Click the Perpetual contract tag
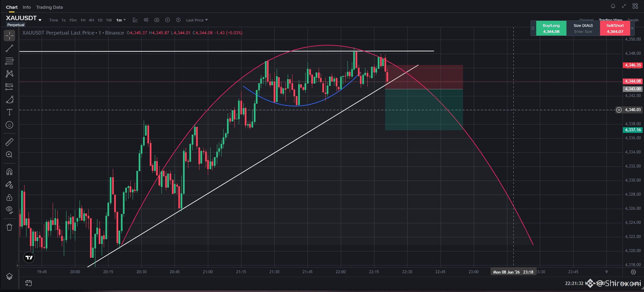This screenshot has height=292, width=644. [x=16, y=25]
